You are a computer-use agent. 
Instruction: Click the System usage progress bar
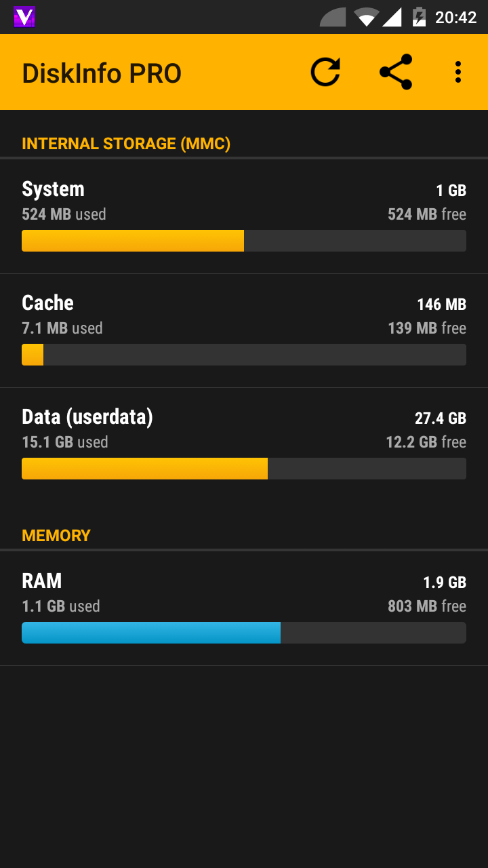(x=244, y=241)
